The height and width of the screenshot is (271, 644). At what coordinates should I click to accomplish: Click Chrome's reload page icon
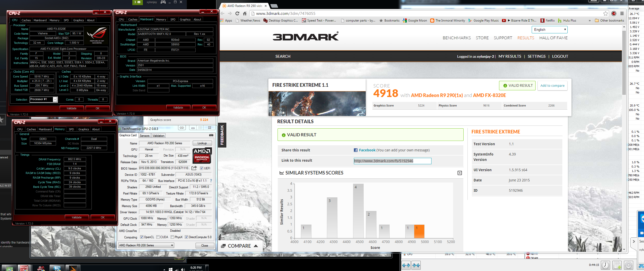[x=237, y=13]
